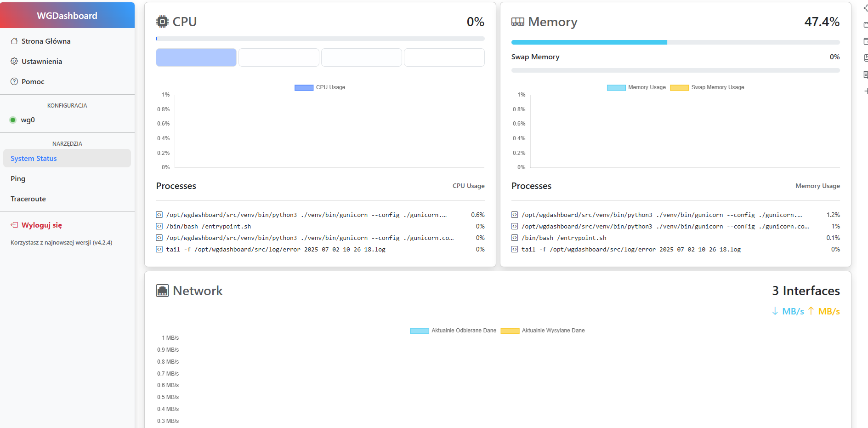Viewport: 868px width, 428px height.
Task: Click the "Memory Usage" column header above processes
Action: point(818,186)
